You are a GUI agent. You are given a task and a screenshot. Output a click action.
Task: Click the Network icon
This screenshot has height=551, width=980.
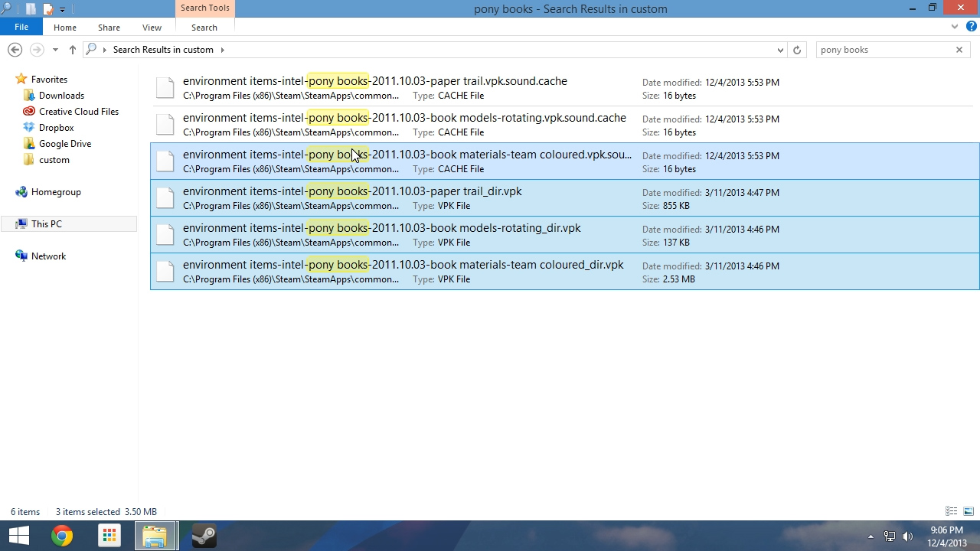21,256
